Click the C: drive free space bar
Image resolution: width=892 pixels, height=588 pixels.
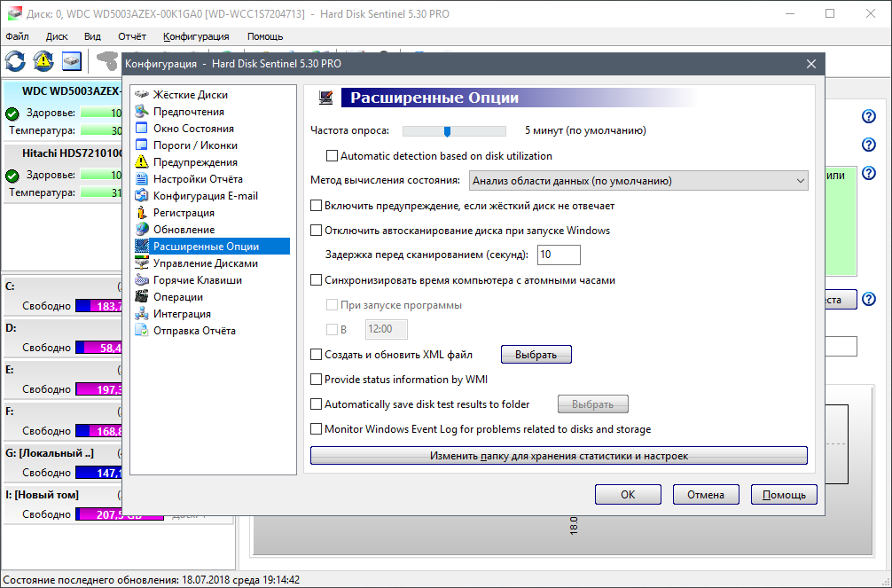(x=99, y=306)
